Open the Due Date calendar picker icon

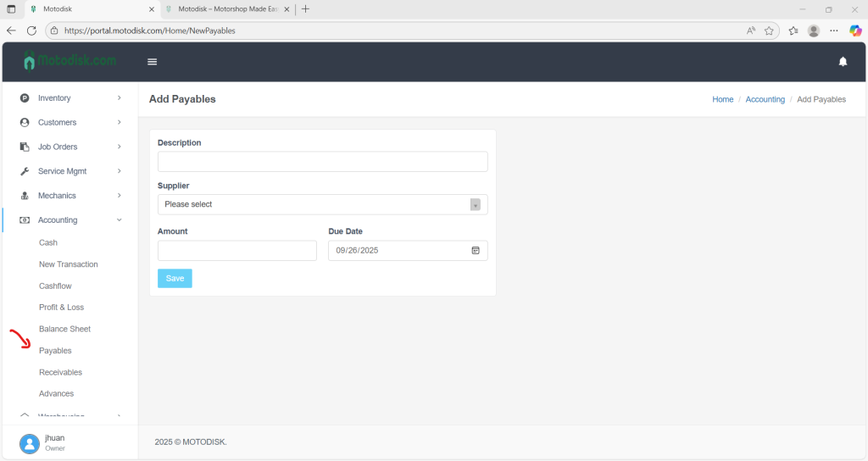coord(476,251)
